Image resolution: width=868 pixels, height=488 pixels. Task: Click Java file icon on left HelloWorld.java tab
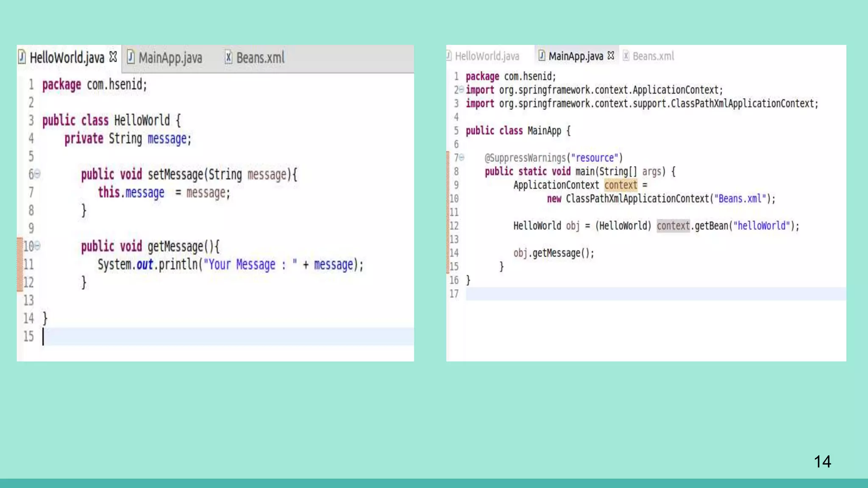22,57
